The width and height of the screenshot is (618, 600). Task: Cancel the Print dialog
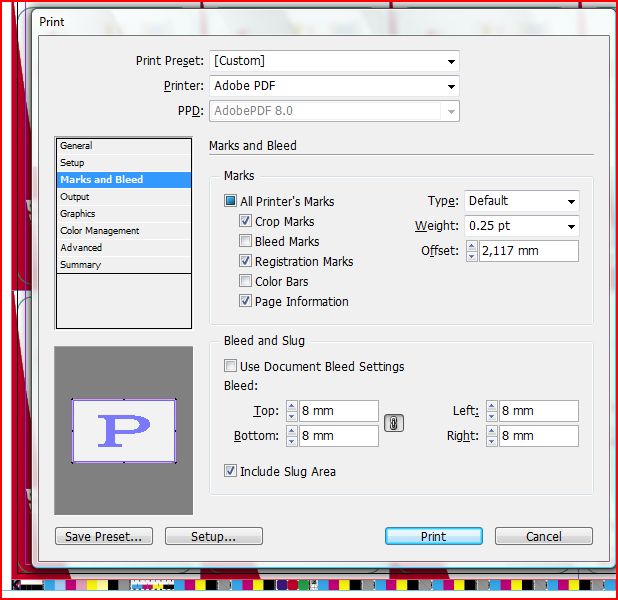544,536
